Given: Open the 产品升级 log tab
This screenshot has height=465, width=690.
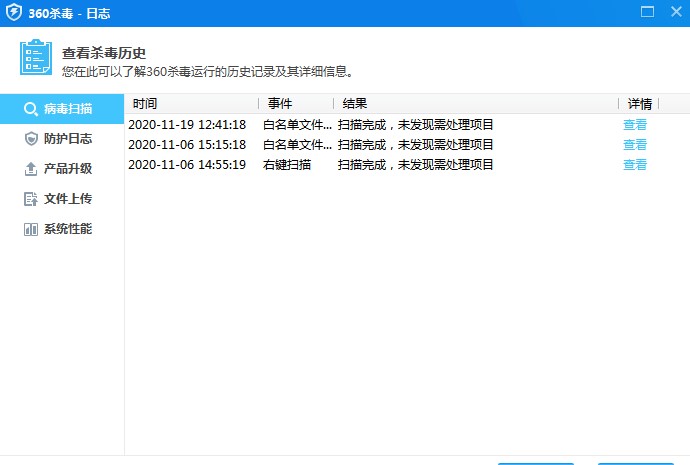Looking at the screenshot, I should tap(62, 168).
